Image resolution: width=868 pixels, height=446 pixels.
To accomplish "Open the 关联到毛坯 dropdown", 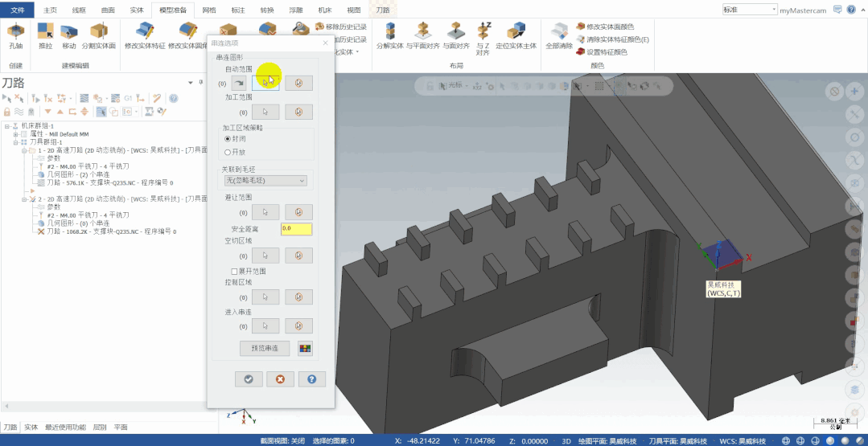I will click(x=265, y=181).
